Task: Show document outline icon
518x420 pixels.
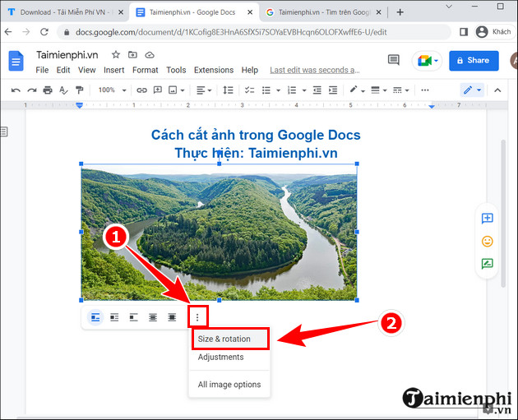Action: click(x=4, y=132)
